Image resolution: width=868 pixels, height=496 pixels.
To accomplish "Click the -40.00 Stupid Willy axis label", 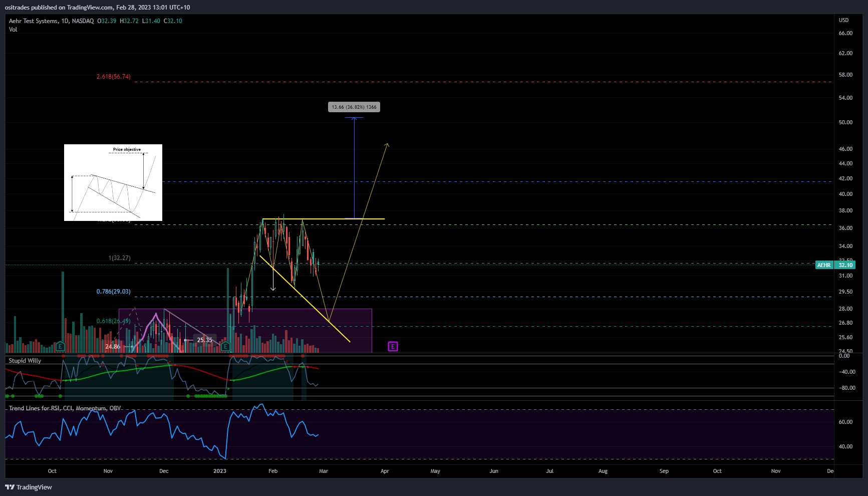I will 847,372.
